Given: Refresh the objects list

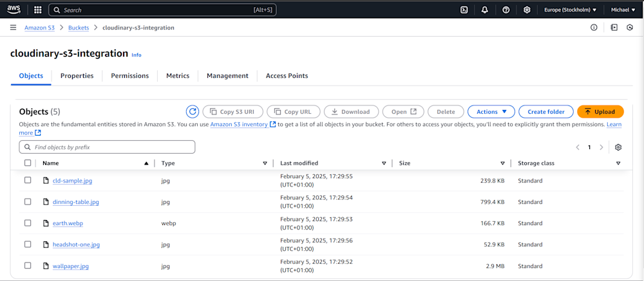Looking at the screenshot, I should pos(192,112).
